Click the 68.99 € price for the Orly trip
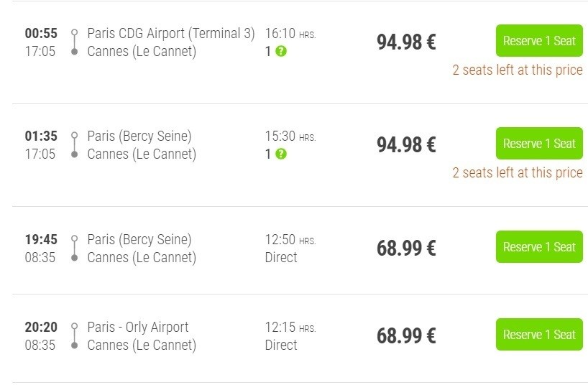Screen dimensions: 588x385 [406, 336]
